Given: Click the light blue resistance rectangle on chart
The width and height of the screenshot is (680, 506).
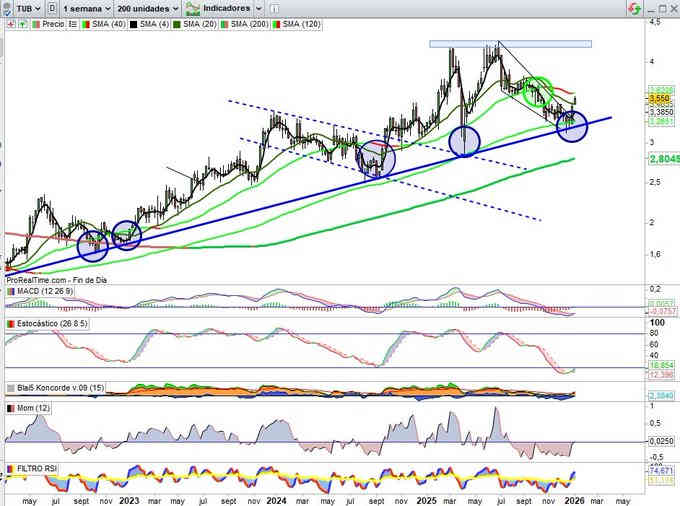Looking at the screenshot, I should (510, 44).
